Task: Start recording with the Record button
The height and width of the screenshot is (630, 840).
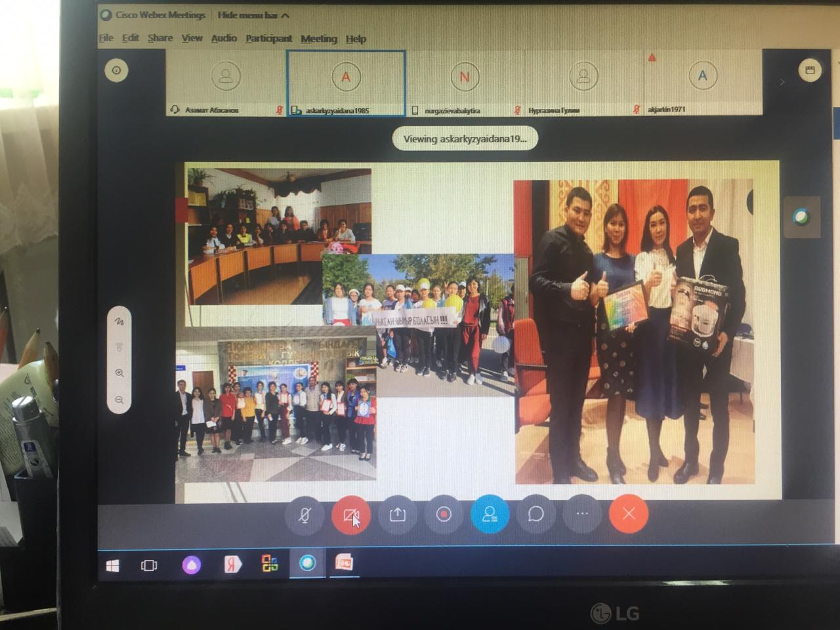Action: pyautogui.click(x=444, y=514)
